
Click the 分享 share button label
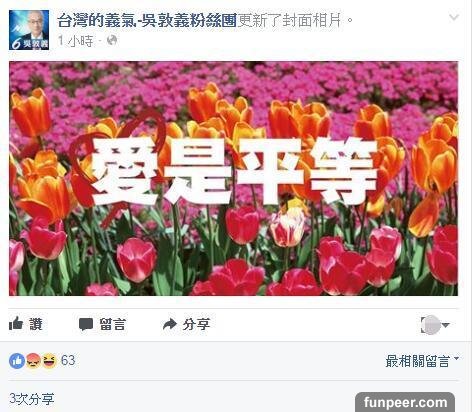(196, 324)
